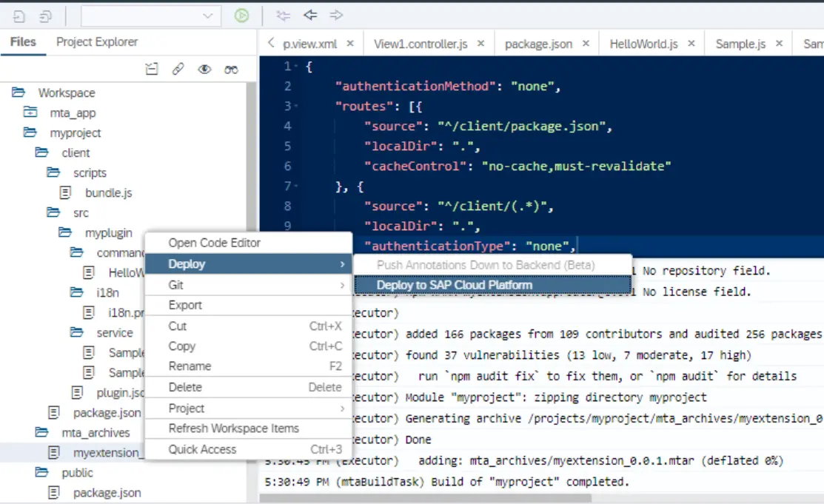This screenshot has width=824, height=504.
Task: Switch to the HelloWorld.js editor tab
Action: tap(644, 44)
